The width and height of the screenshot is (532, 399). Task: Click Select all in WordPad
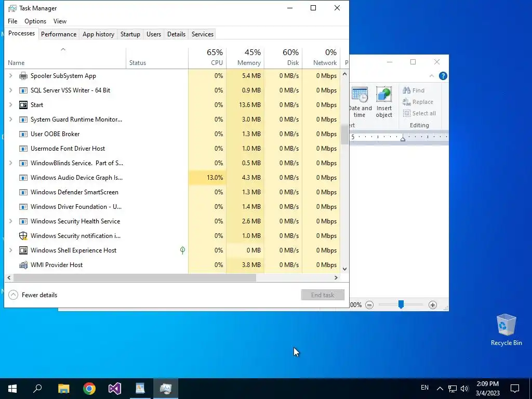click(x=419, y=113)
